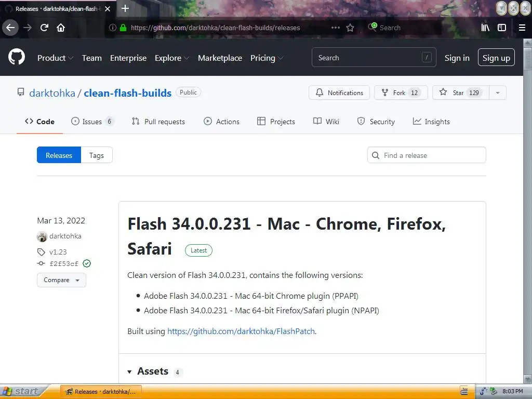Reload the page with the refresh icon

point(44,28)
